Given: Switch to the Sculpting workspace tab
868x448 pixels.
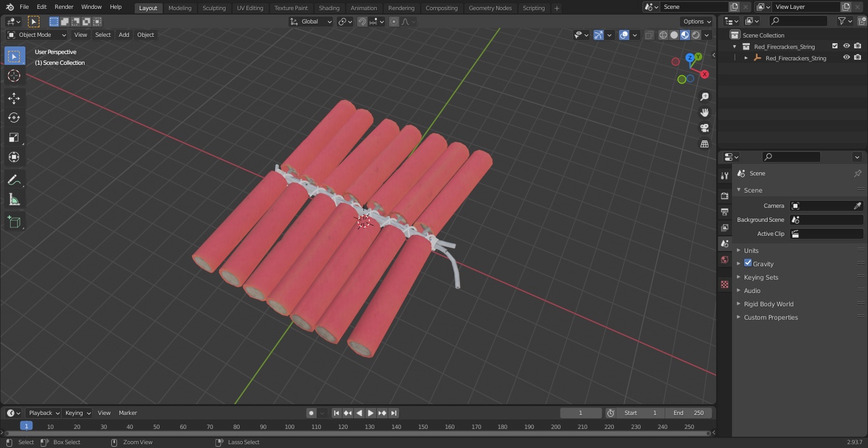Looking at the screenshot, I should click(214, 8).
